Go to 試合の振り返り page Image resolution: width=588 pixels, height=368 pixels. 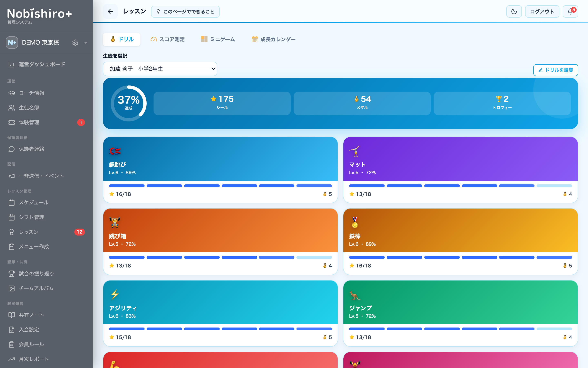(46, 274)
